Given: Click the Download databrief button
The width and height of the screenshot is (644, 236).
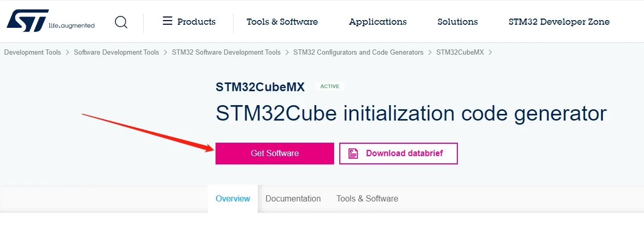Looking at the screenshot, I should tap(399, 154).
